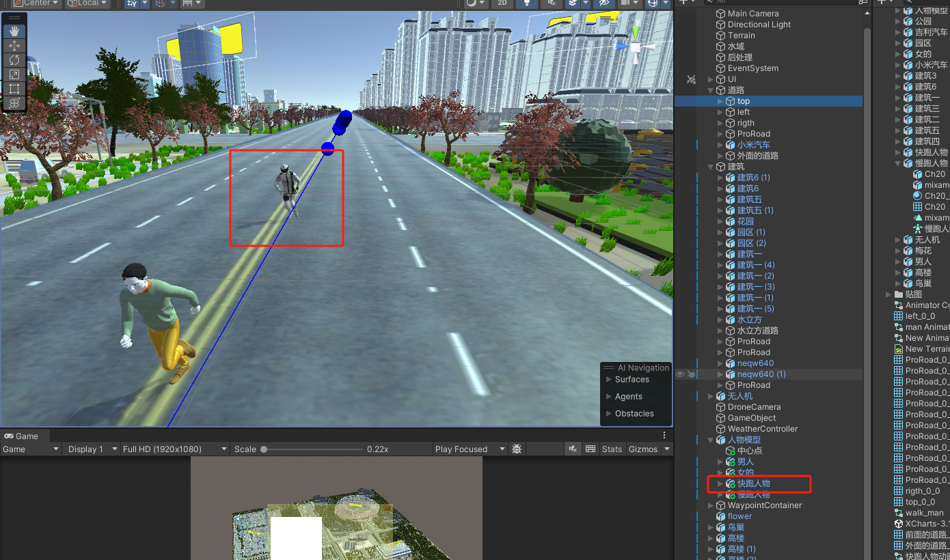The image size is (950, 560).
Task: Select Directional Light in Hierarchy
Action: coord(759,25)
